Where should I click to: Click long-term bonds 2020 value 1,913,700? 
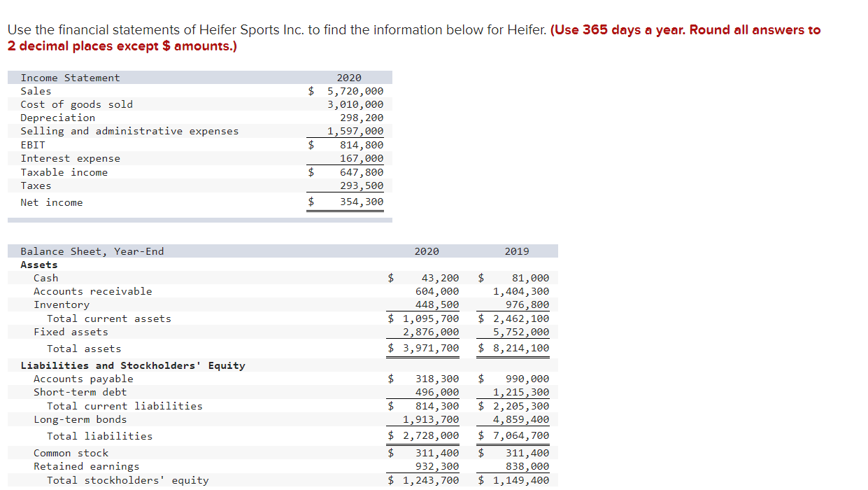click(x=431, y=420)
